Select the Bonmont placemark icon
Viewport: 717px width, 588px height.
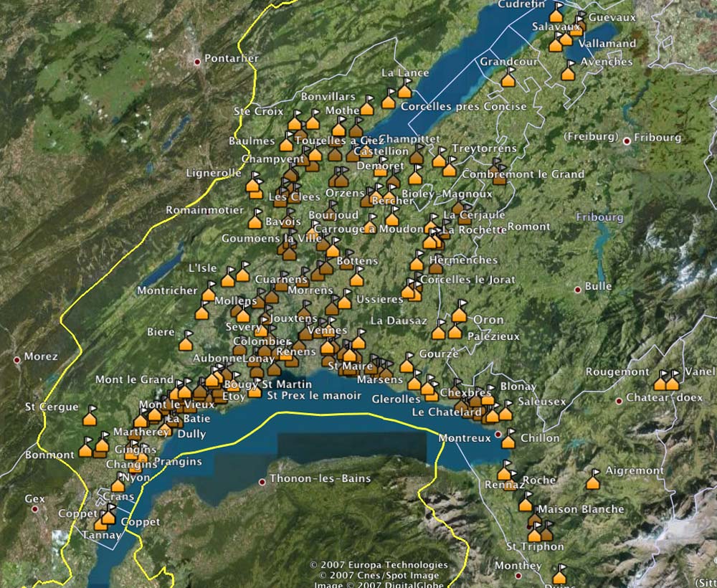click(x=85, y=450)
